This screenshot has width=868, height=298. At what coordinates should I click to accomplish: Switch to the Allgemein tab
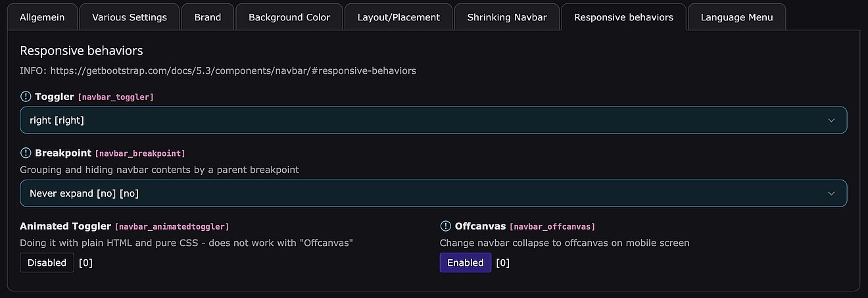[x=42, y=17]
